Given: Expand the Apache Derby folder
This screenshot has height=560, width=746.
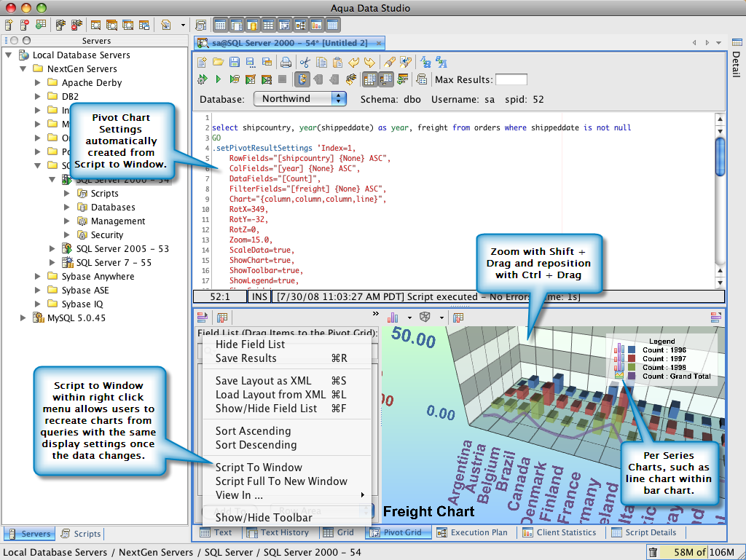Looking at the screenshot, I should (x=38, y=83).
